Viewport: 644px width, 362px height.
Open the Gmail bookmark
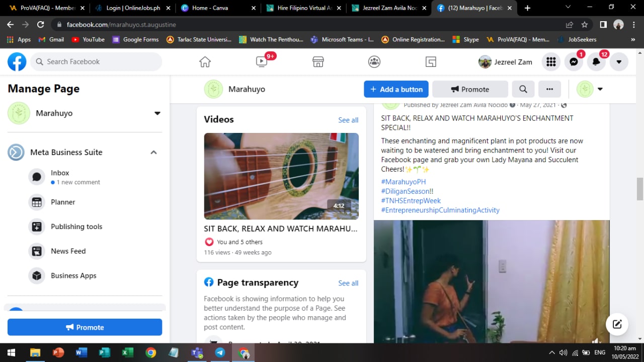52,39
